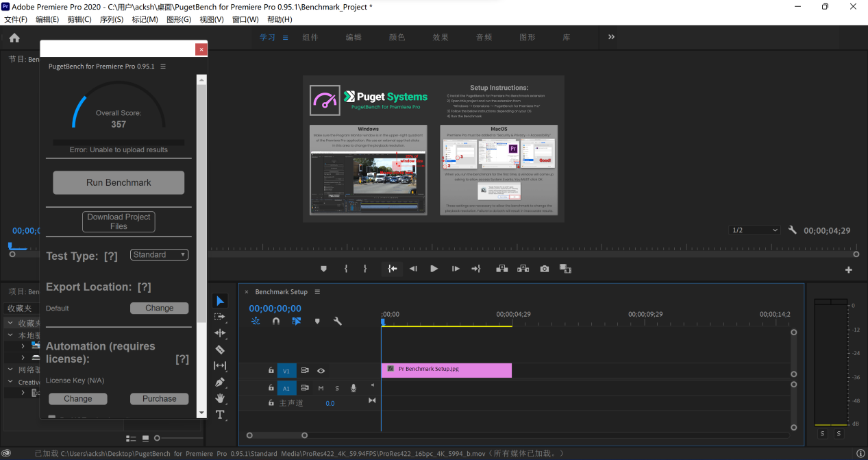Select the Hand tool
Viewport: 868px width, 460px height.
click(220, 398)
